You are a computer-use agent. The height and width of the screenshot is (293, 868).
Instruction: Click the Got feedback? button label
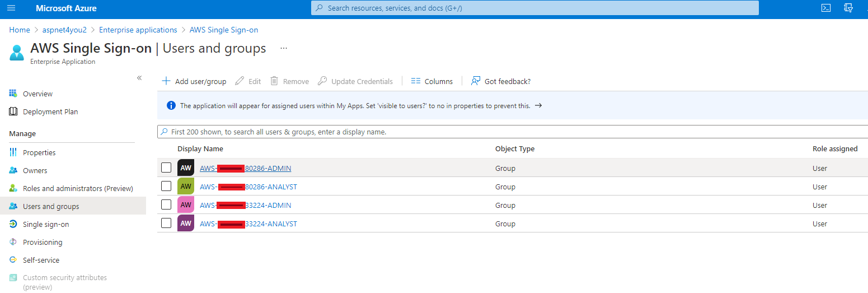pyautogui.click(x=508, y=81)
